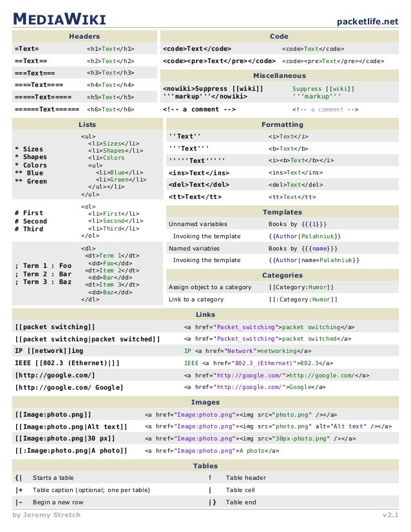Click the '# Second' ordered list entry

point(31,221)
